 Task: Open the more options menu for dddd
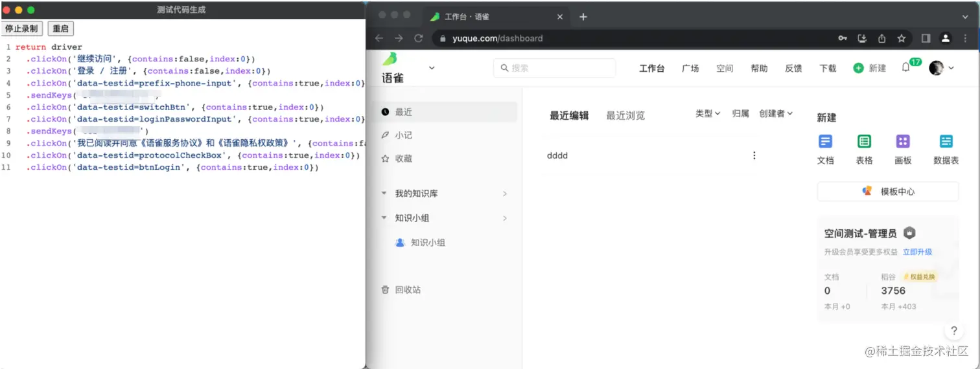coord(754,155)
